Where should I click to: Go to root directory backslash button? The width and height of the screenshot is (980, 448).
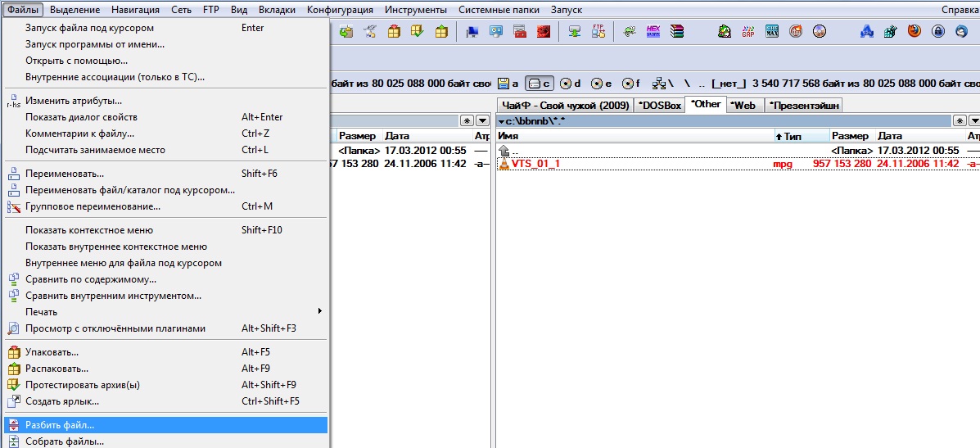point(688,83)
